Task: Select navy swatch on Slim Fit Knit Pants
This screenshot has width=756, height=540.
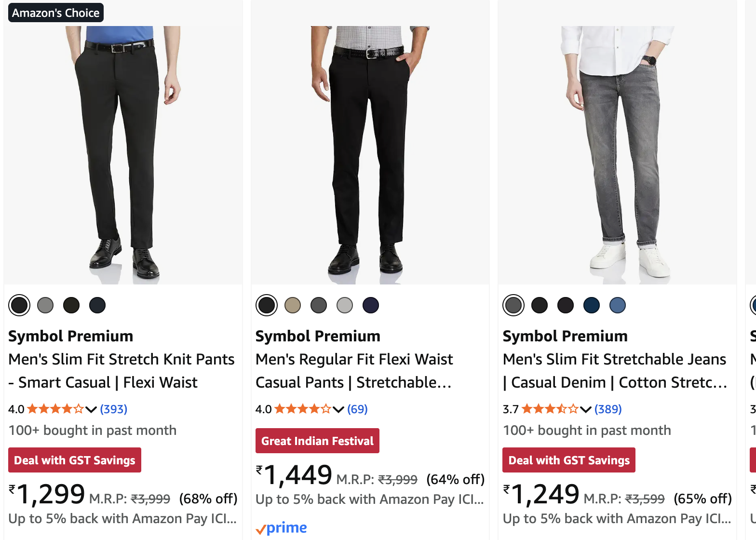Action: (x=97, y=305)
